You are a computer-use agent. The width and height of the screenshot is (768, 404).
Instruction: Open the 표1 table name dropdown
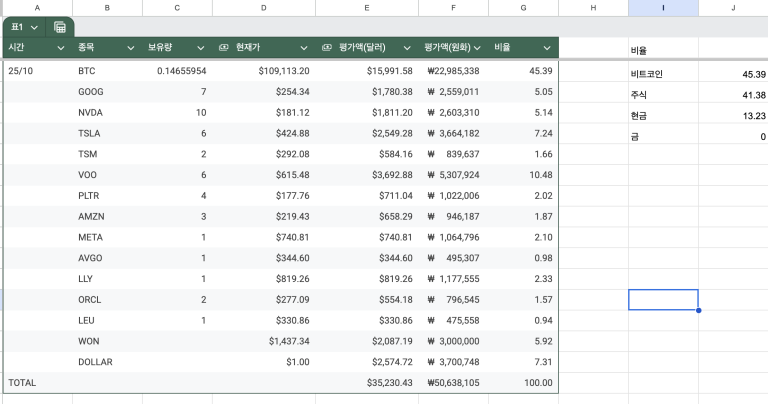(x=34, y=27)
